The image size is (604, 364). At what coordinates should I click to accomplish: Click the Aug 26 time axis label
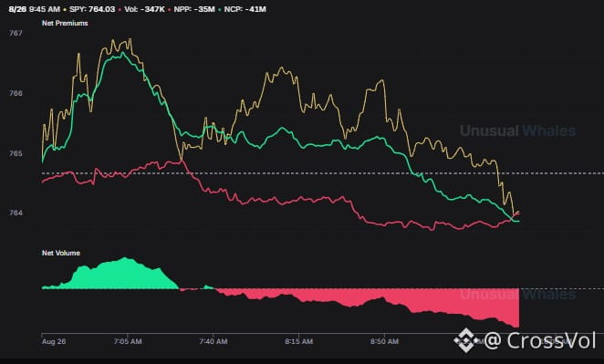click(54, 342)
